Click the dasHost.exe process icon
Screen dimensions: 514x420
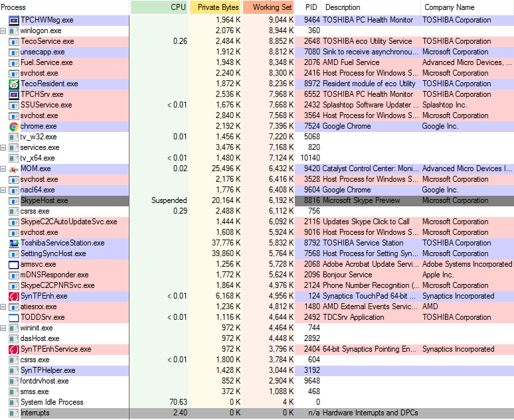click(x=14, y=339)
